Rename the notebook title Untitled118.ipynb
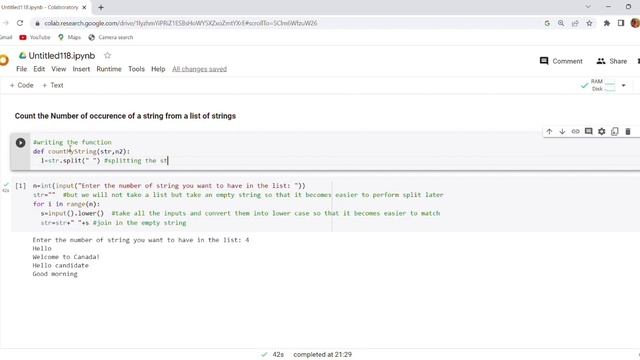640x360 pixels. [x=62, y=56]
